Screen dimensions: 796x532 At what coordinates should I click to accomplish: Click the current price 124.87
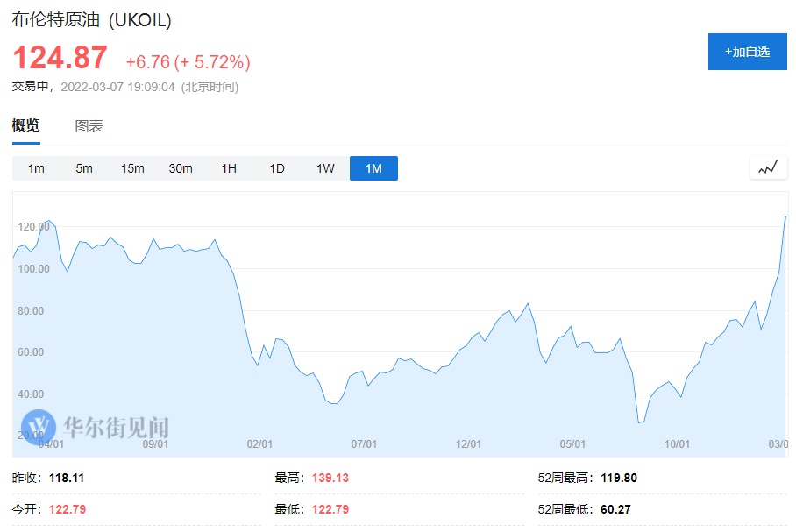[x=60, y=58]
